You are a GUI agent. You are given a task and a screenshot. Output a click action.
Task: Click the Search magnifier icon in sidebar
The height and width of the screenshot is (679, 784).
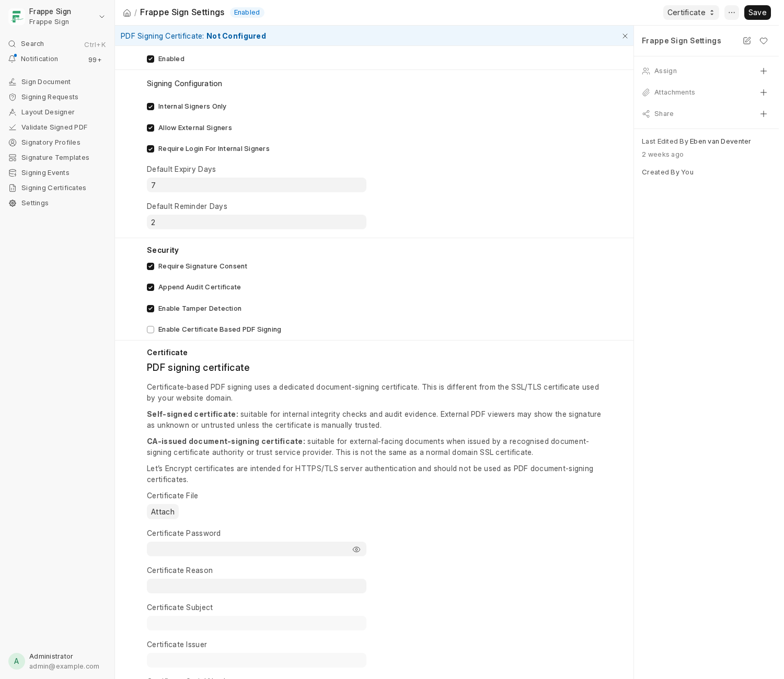(x=12, y=44)
